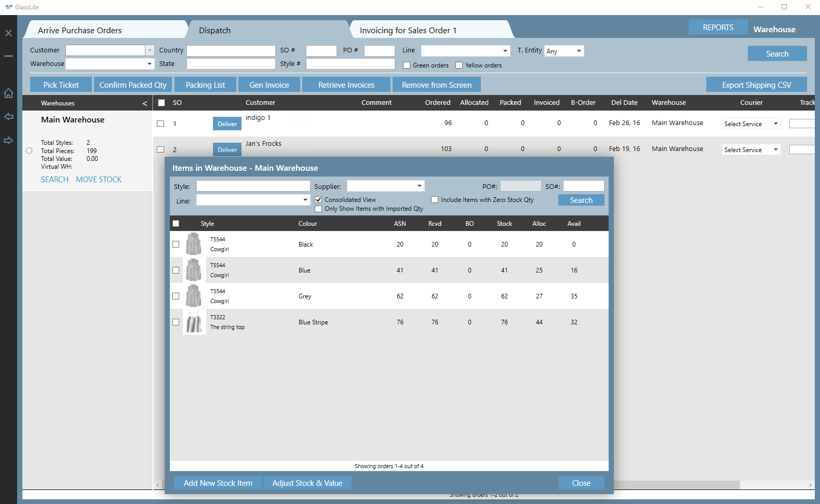Click Confirm Packed Qty
820x504 pixels.
(x=133, y=85)
